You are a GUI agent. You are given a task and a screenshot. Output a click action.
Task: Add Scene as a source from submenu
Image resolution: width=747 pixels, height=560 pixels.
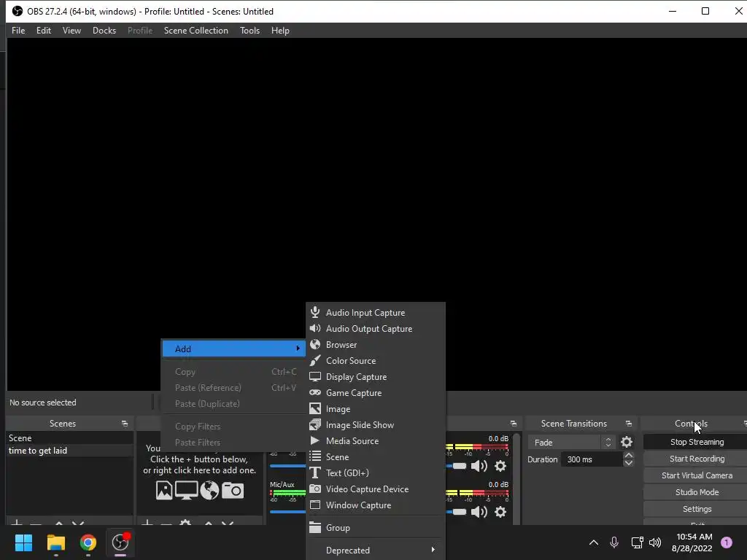point(376,456)
